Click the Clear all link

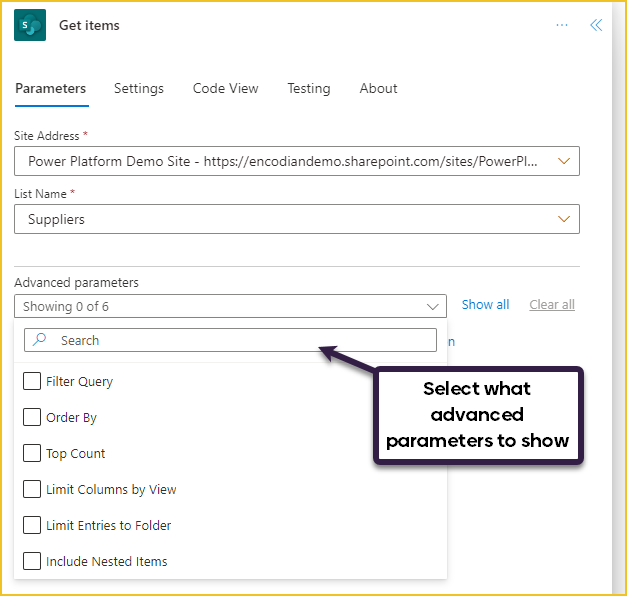[x=552, y=305]
